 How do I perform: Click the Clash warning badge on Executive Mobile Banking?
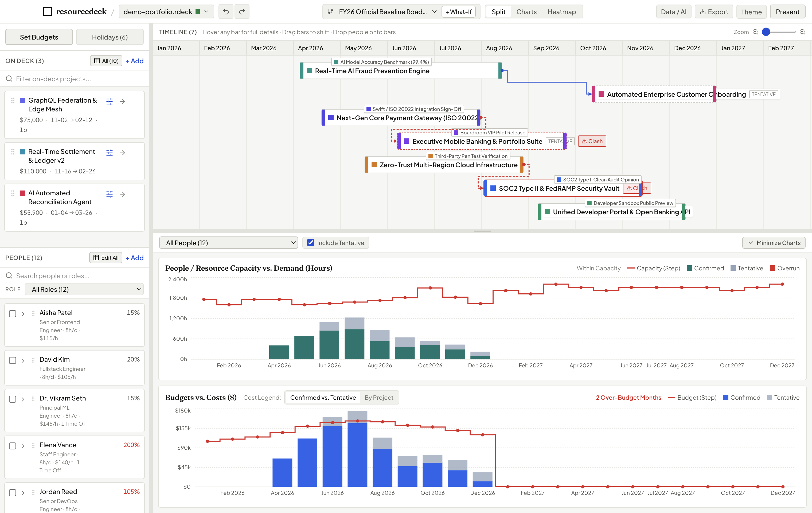tap(592, 141)
